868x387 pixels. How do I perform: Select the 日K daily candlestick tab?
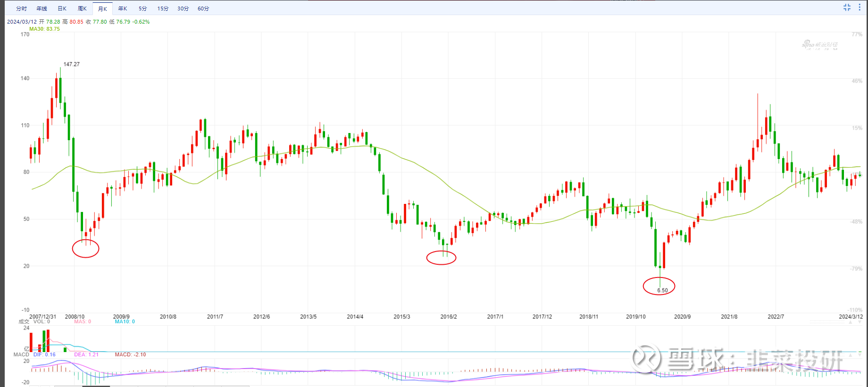pyautogui.click(x=62, y=8)
